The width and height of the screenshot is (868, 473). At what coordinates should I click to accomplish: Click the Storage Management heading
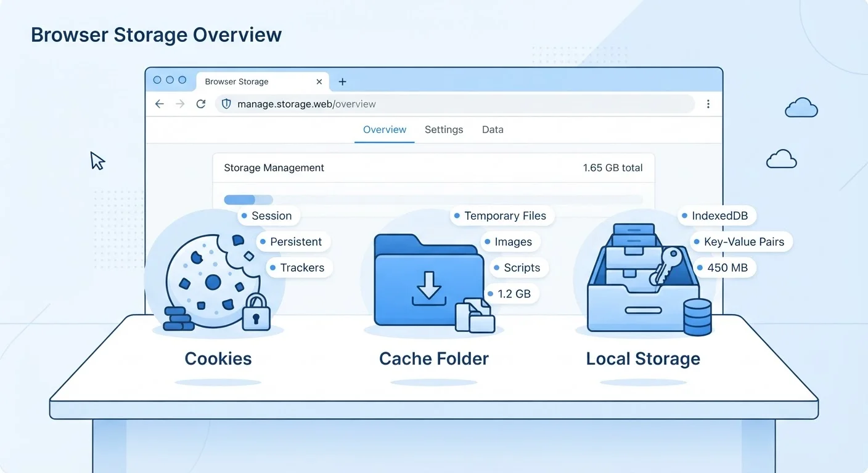tap(274, 168)
